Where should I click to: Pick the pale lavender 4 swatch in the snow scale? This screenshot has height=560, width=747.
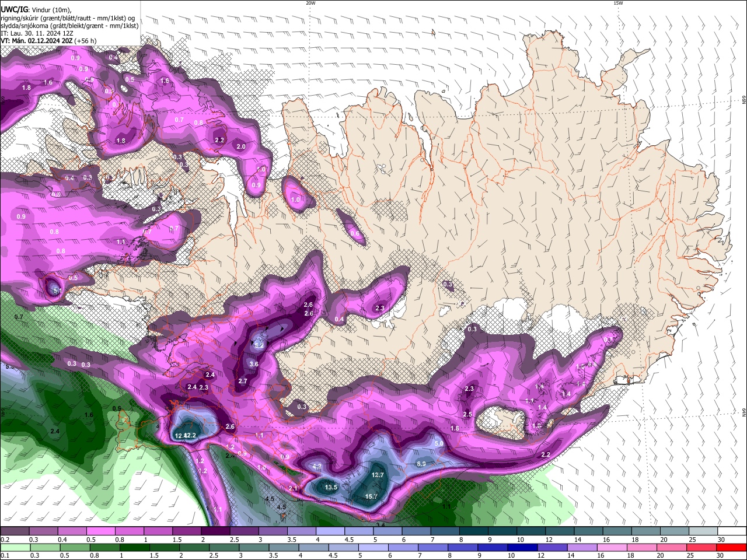pyautogui.click(x=330, y=531)
